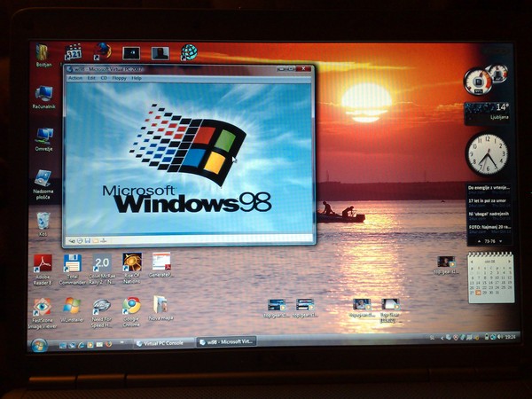Click the volume speaker tray icon
The image size is (532, 399).
[x=499, y=337]
